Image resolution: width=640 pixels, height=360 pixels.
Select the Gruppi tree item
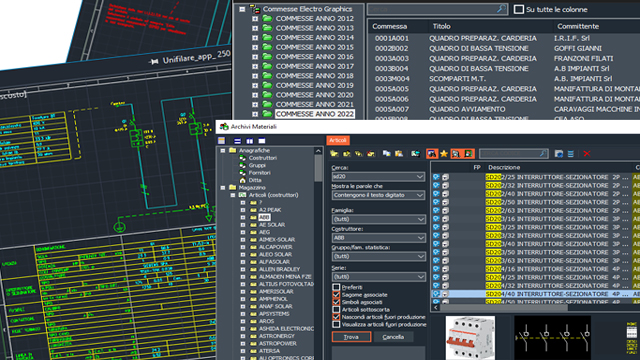[257, 165]
